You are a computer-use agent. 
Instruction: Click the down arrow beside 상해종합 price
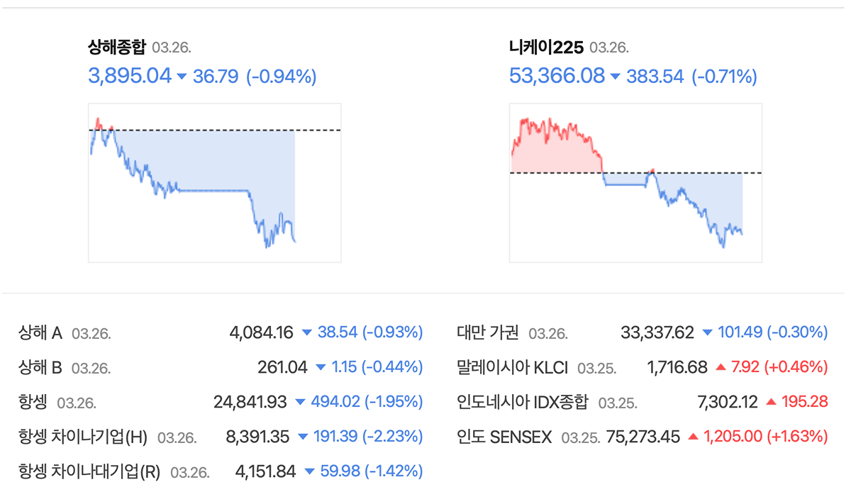coord(182,77)
